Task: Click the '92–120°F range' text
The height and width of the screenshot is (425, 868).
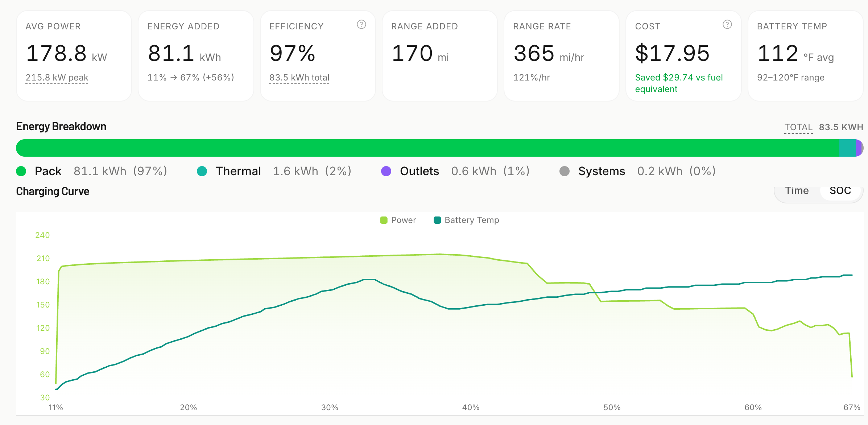Action: pos(791,78)
